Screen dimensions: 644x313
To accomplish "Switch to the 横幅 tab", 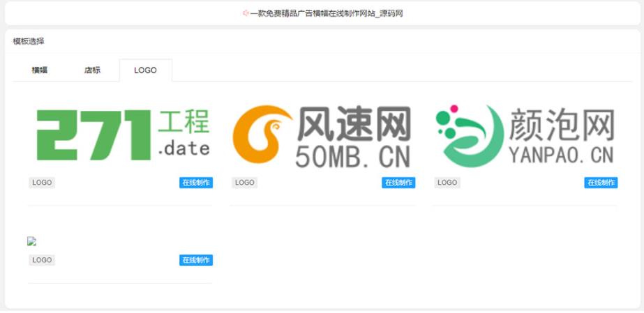I will point(40,70).
